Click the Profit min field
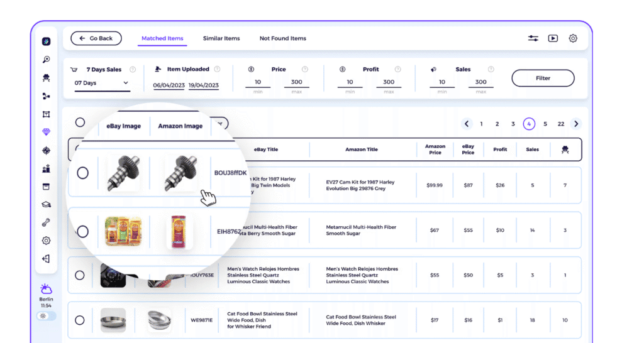 (350, 82)
